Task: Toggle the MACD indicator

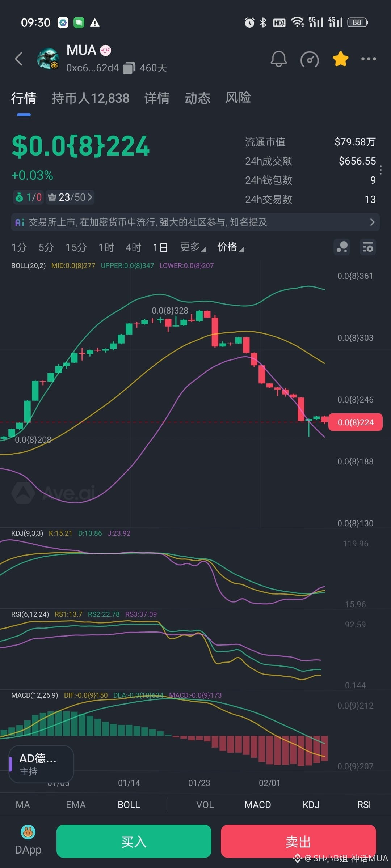Action: pyautogui.click(x=258, y=805)
